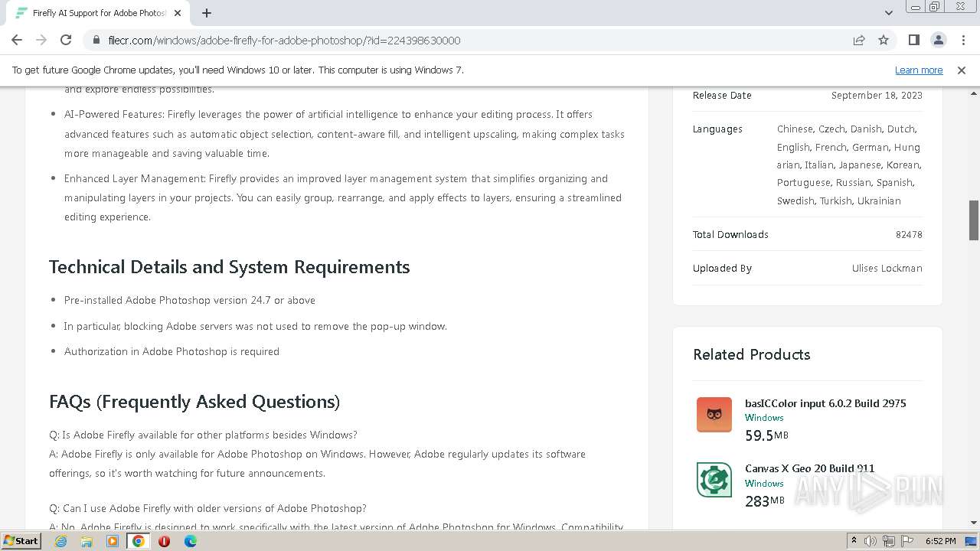Click the FAQs (Frequently Asked Questions) heading
The width and height of the screenshot is (980, 551).
194,402
